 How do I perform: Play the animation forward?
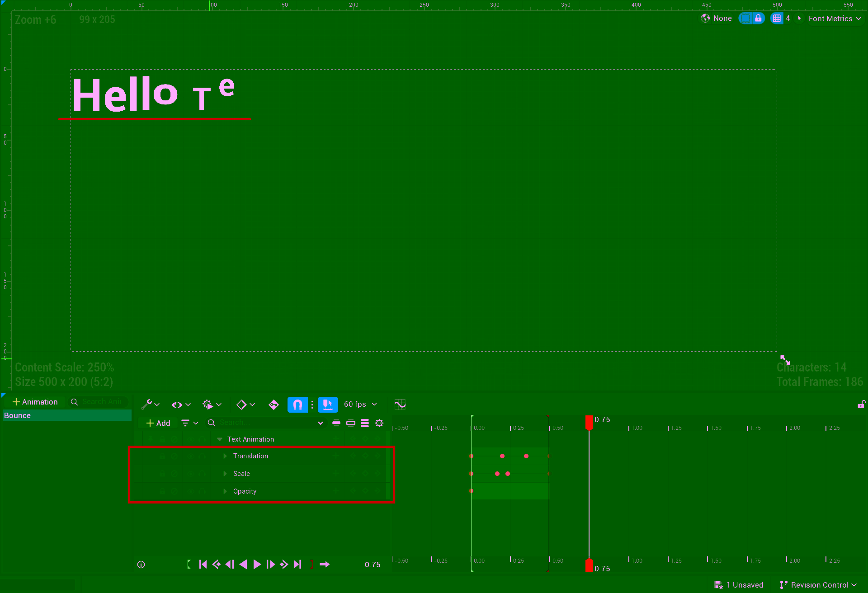[x=257, y=565]
